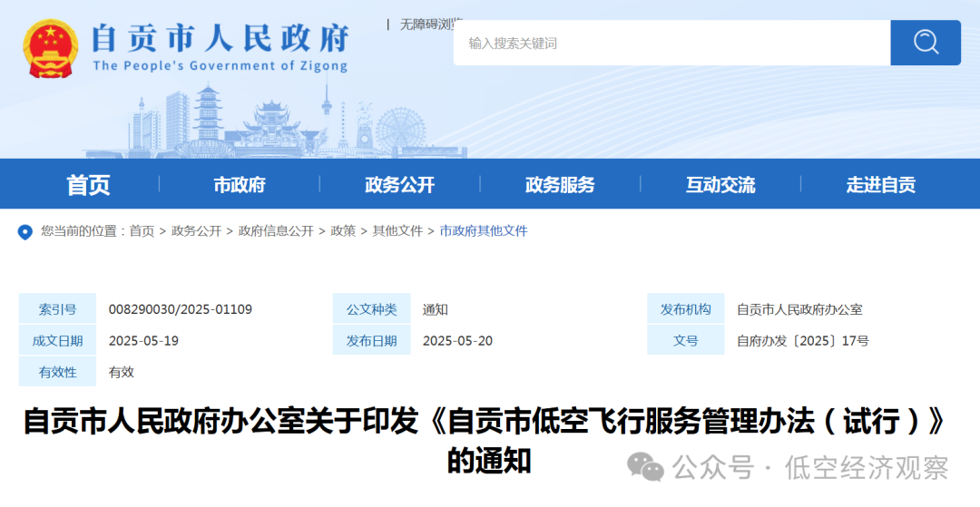Click 其他文件 in the breadcrumb
The height and width of the screenshot is (507, 980).
pyautogui.click(x=397, y=231)
